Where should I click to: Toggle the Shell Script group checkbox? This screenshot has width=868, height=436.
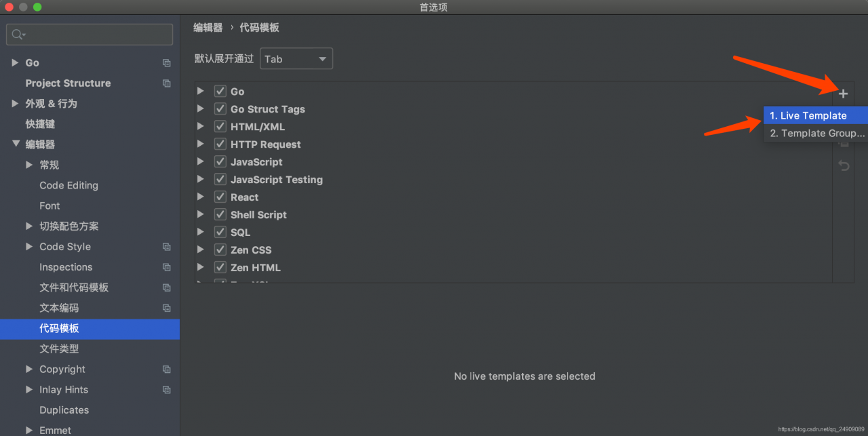coord(220,214)
